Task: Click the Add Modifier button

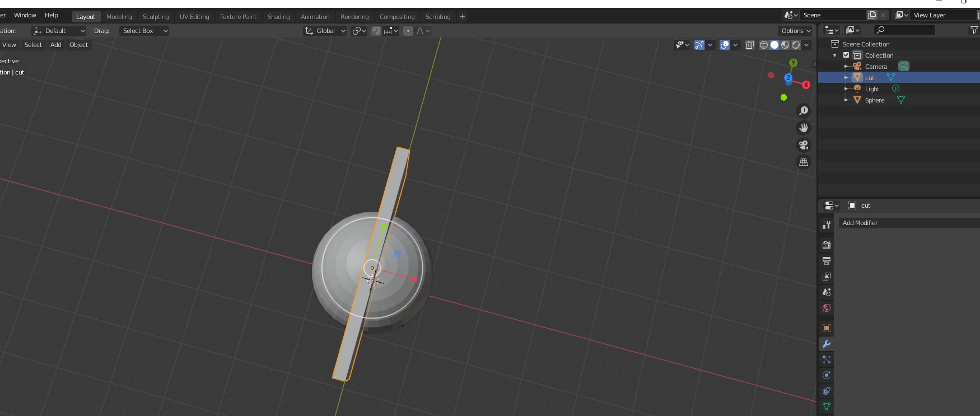Action: 909,223
